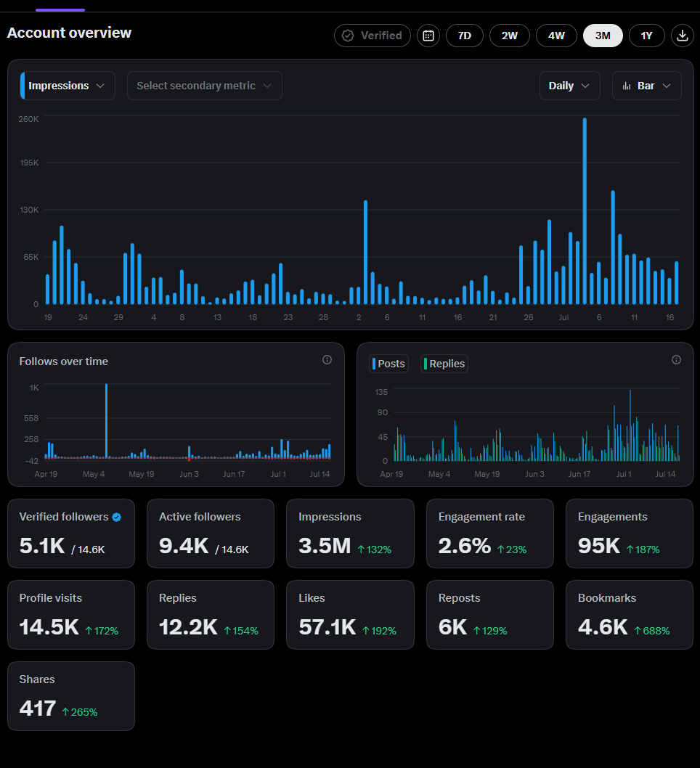700x768 pixels.
Task: Select the Likes 57.1K card
Action: tap(350, 615)
